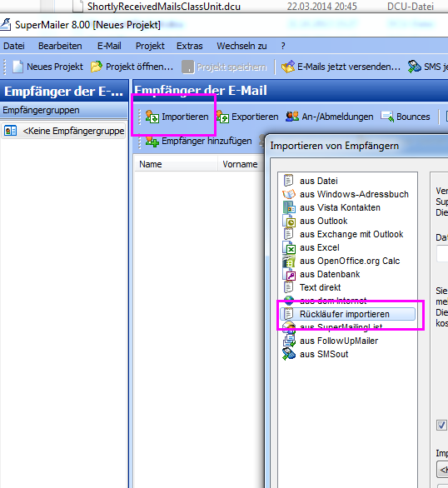
Task: Open the Datei menu
Action: 14,46
